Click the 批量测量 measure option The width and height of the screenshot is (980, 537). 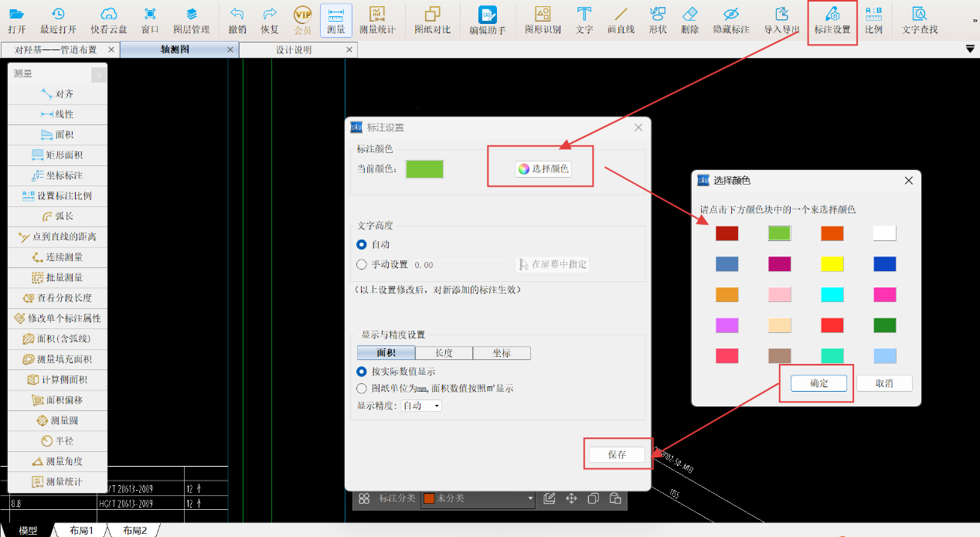57,277
